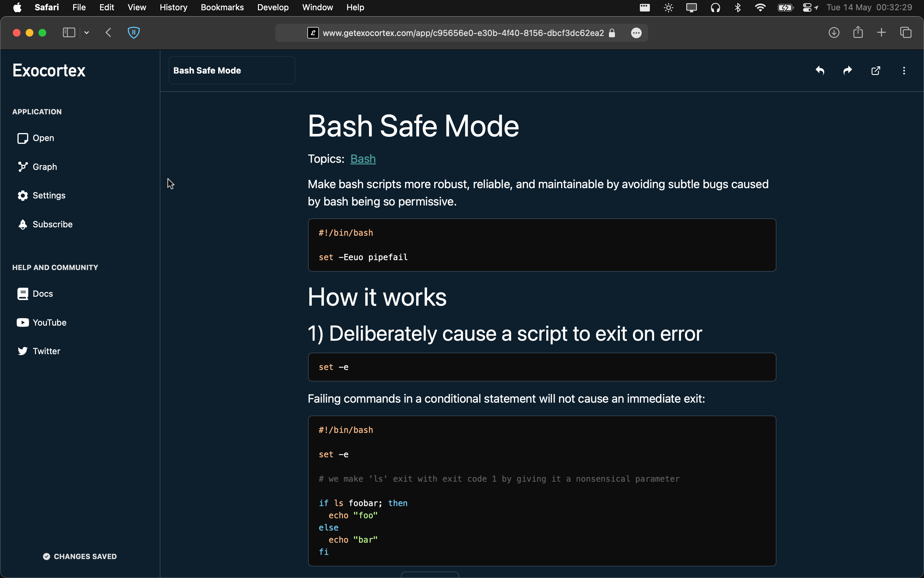Show the tab overview
The height and width of the screenshot is (578, 924).
906,32
